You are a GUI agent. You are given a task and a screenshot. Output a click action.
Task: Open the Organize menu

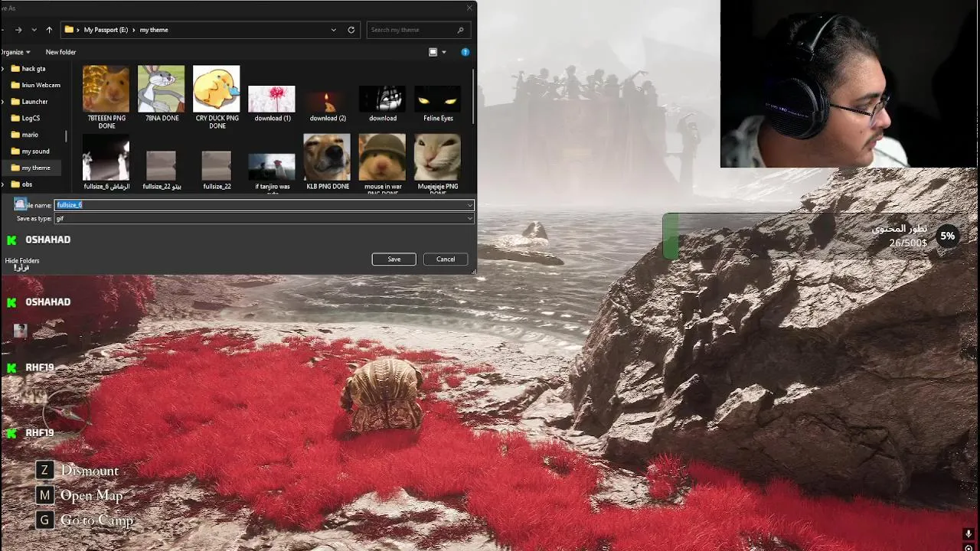point(15,52)
